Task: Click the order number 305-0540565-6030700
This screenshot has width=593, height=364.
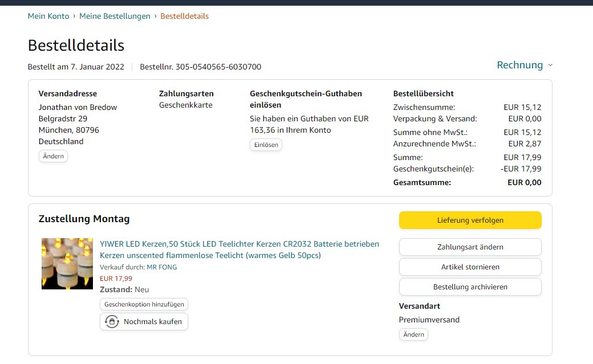Action: (218, 67)
